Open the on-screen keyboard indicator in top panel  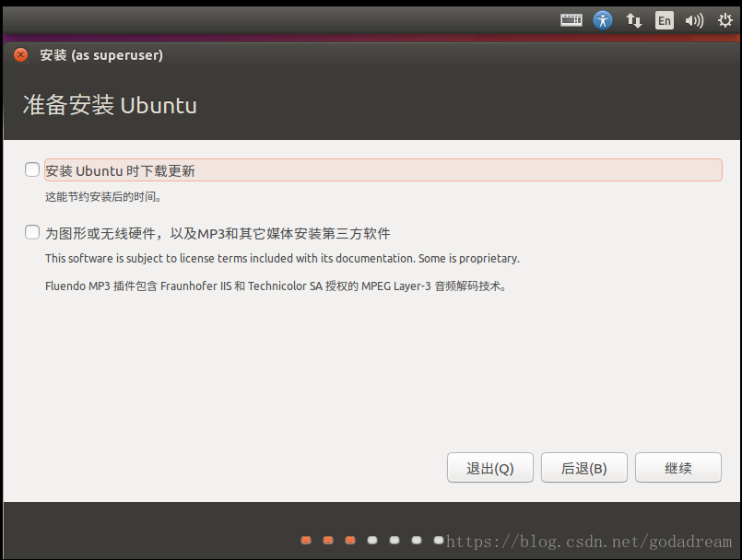click(571, 20)
